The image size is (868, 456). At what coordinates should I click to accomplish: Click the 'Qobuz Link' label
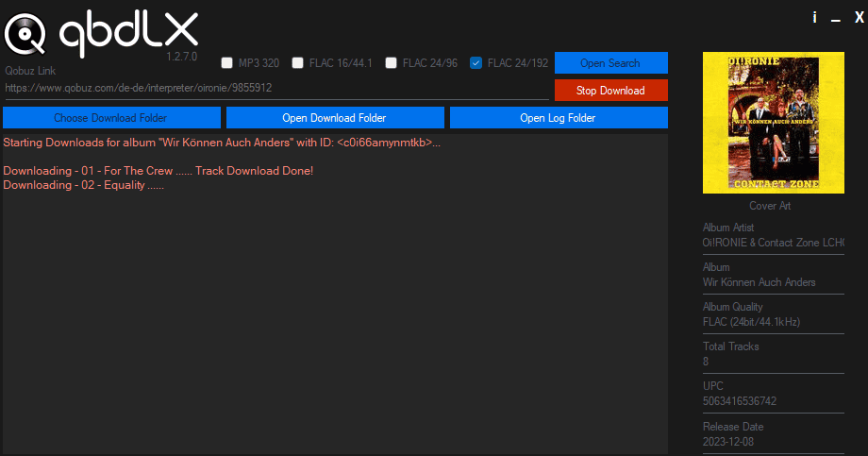pyautogui.click(x=30, y=71)
